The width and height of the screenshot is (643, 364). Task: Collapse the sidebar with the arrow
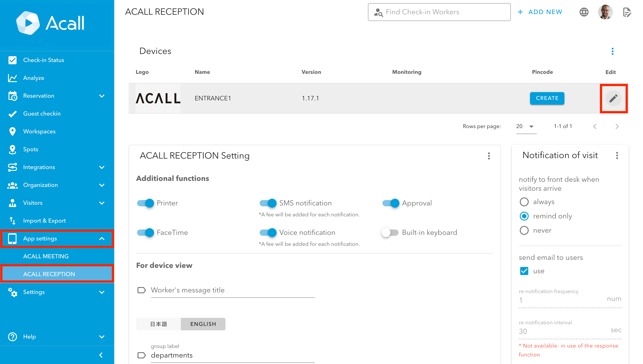point(101,355)
